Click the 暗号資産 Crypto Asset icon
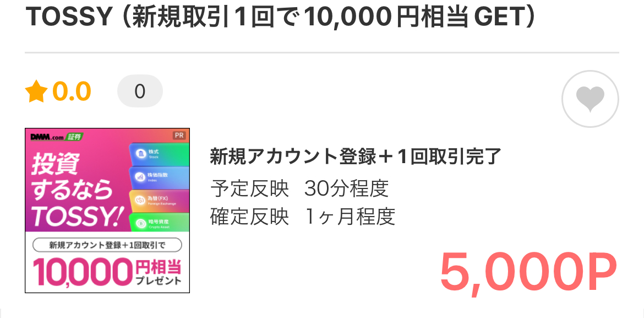 (140, 223)
